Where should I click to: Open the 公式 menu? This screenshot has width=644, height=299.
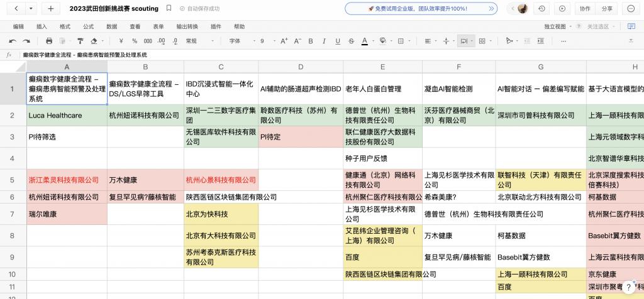[x=88, y=26]
